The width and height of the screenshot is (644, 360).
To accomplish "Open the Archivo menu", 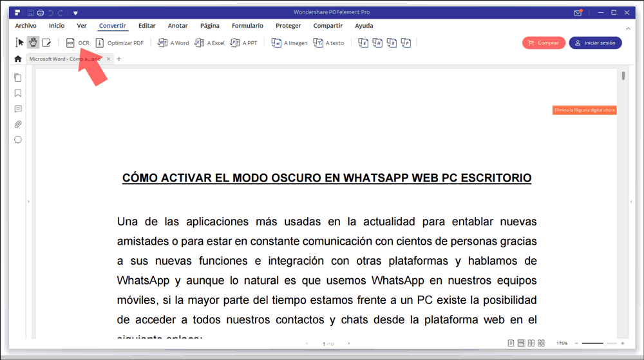I will [x=26, y=26].
